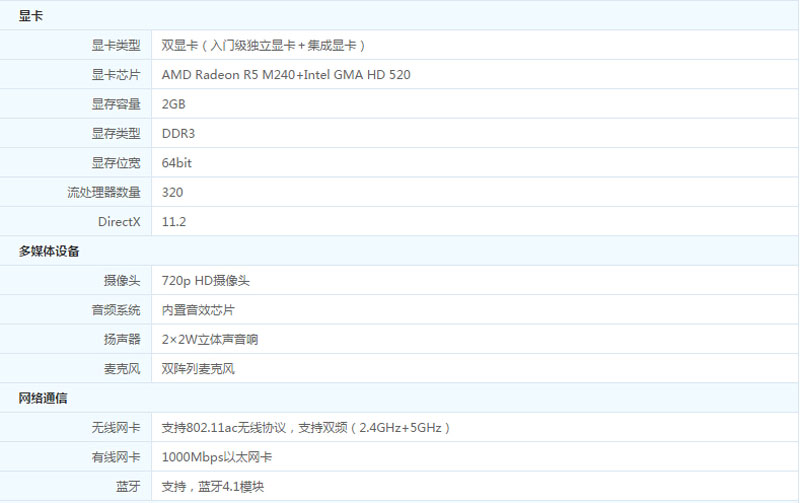
Task: Click the DDR3 memory type value
Action: pos(178,133)
